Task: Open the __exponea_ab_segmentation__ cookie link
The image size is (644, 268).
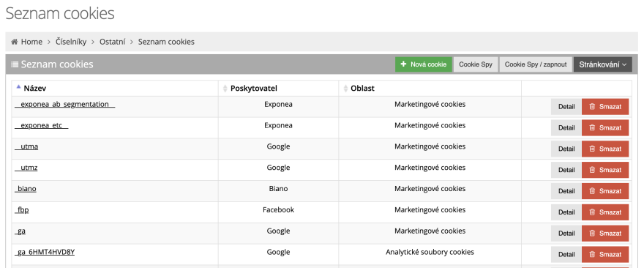Action: tap(64, 105)
